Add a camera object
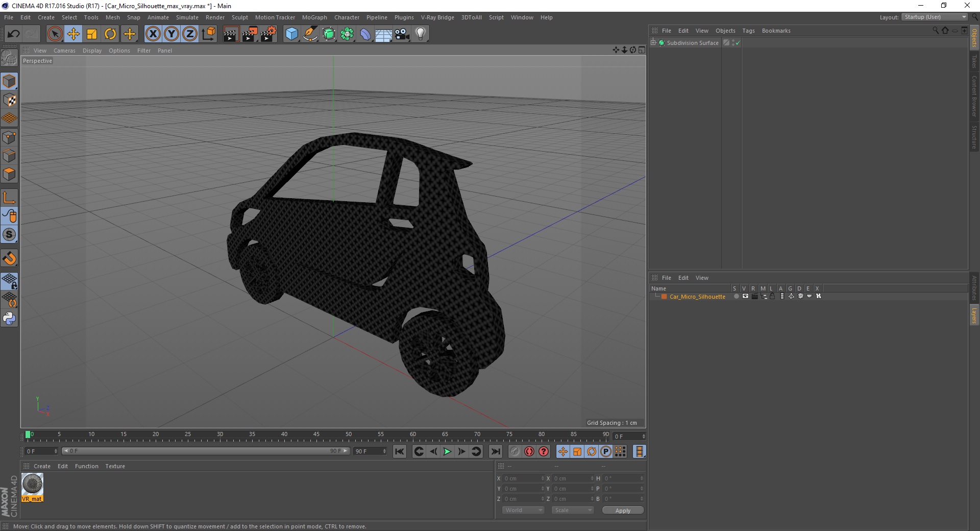 tap(402, 34)
